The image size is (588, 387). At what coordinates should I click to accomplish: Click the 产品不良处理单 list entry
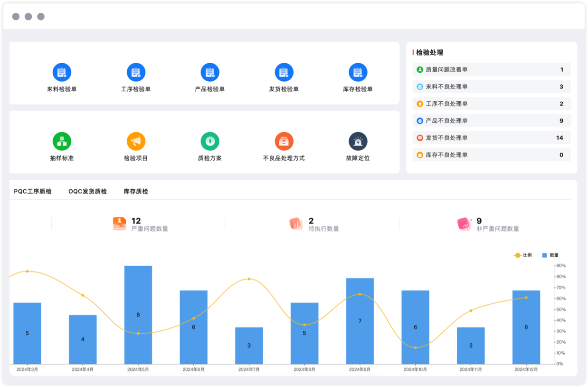(x=491, y=121)
